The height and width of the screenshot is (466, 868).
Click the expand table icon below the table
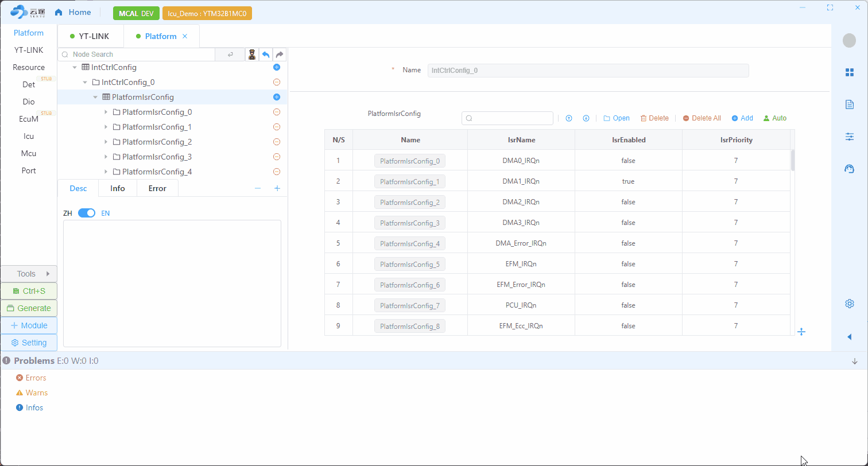click(x=801, y=332)
